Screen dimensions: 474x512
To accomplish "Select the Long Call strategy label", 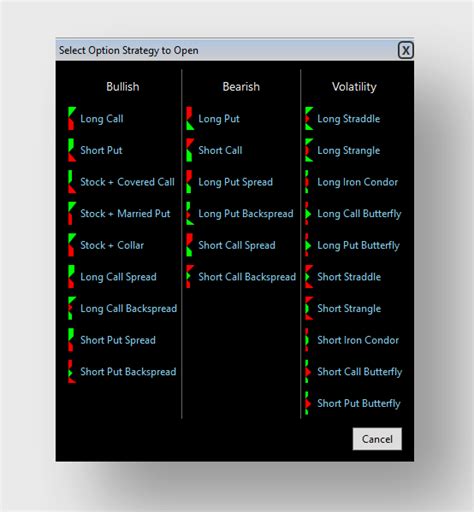I will coord(102,119).
